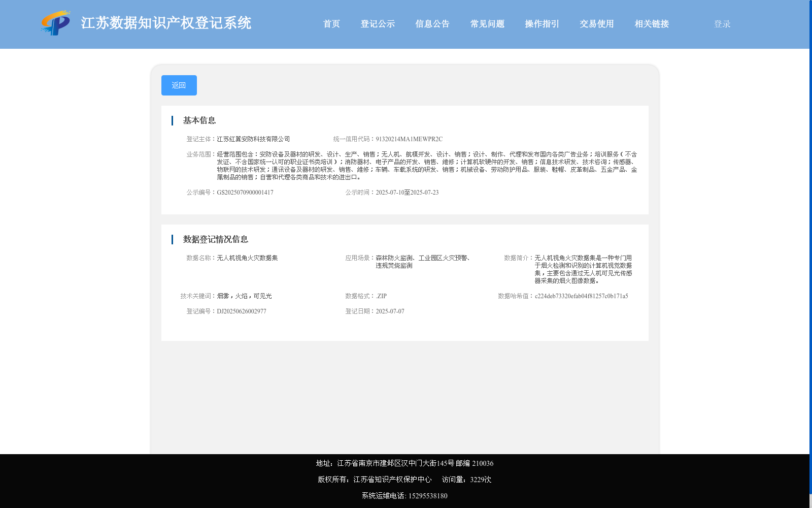Click the 基本信息 section heading
The image size is (812, 508).
[199, 120]
